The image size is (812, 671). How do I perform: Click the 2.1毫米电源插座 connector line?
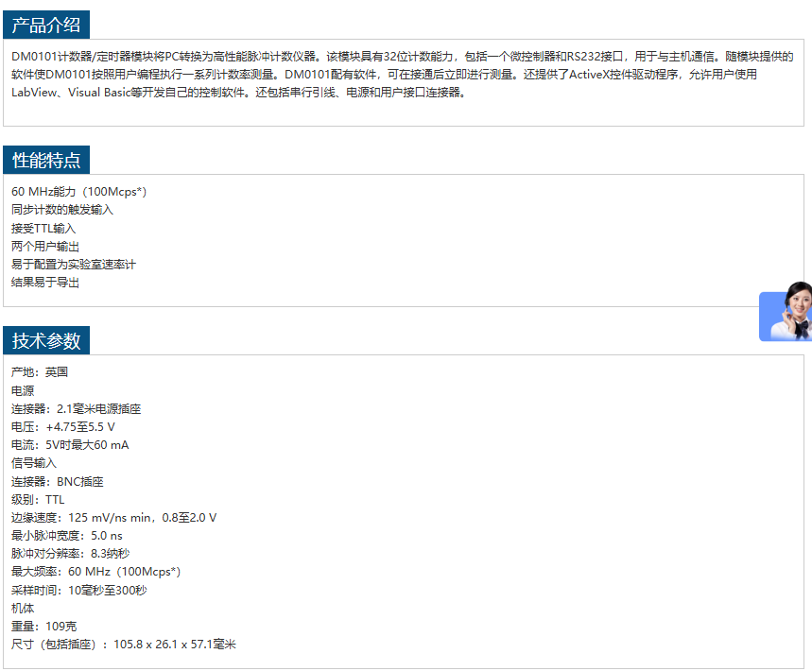(x=76, y=409)
